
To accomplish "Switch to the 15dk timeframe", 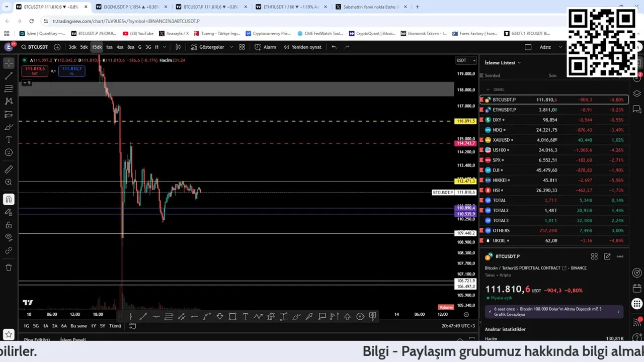I will click(x=97, y=47).
